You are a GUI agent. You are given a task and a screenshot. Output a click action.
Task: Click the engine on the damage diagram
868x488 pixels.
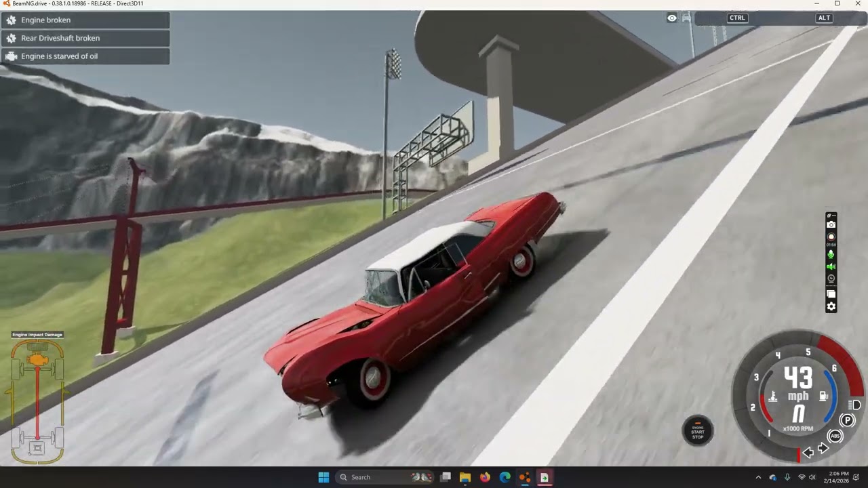38,360
